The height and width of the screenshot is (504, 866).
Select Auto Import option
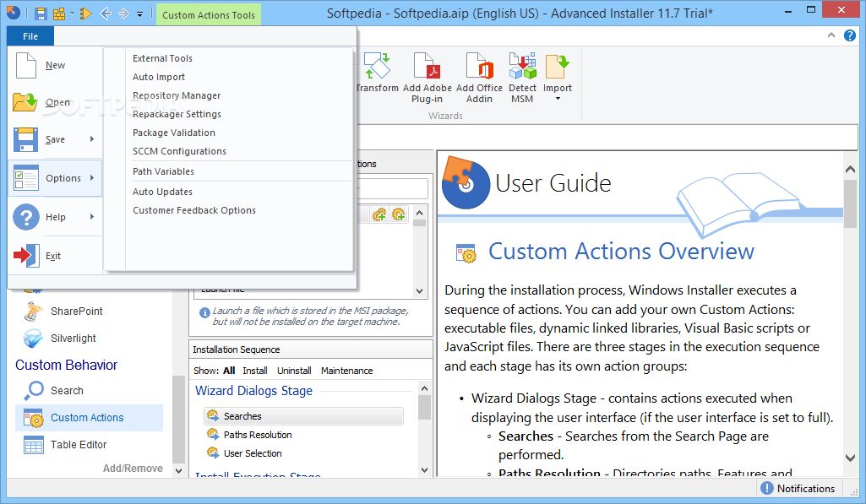[159, 78]
